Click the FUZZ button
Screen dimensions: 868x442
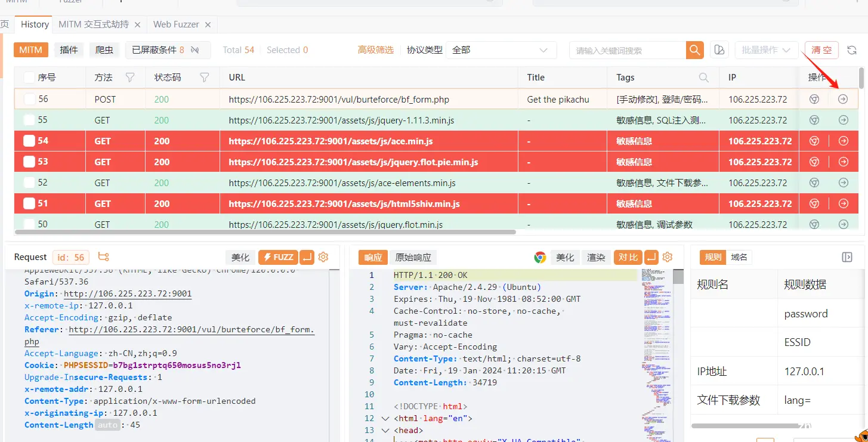(x=277, y=257)
